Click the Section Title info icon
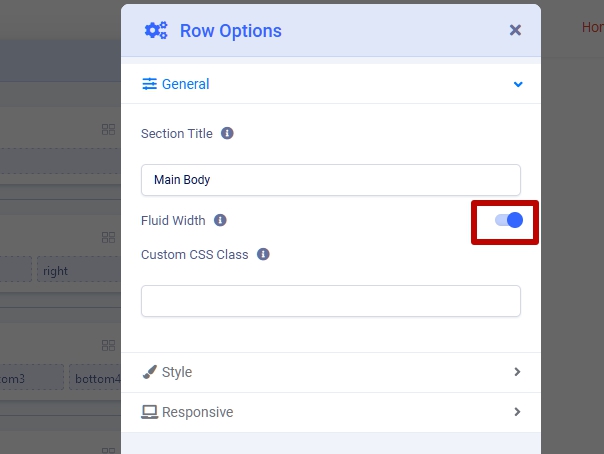 click(x=227, y=133)
